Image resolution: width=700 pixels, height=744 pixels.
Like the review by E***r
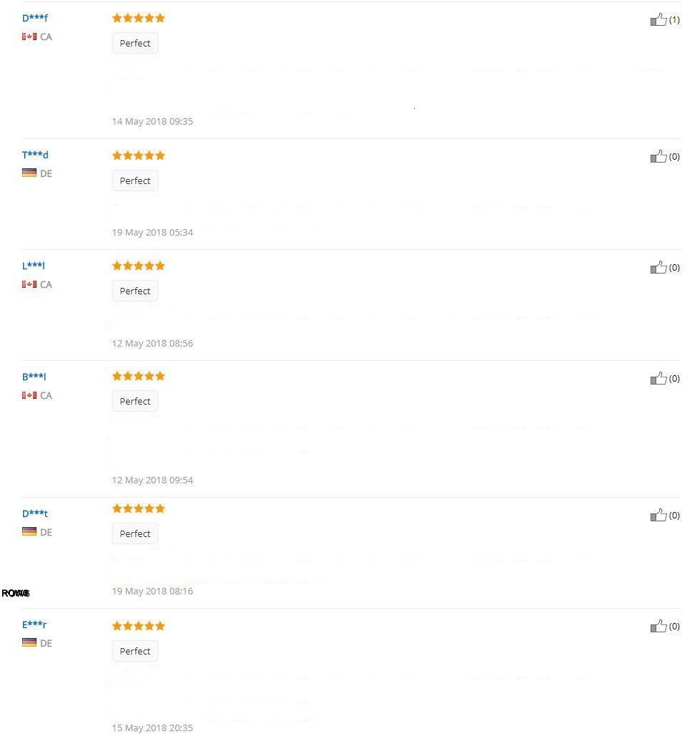(658, 626)
